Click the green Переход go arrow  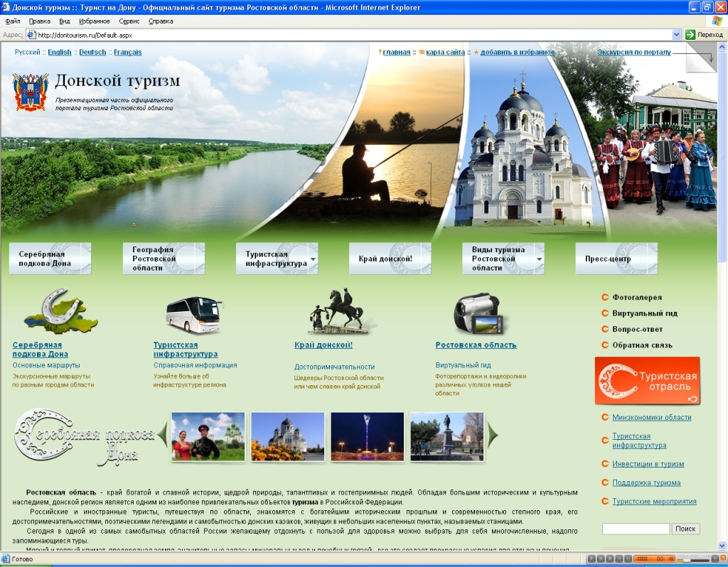point(690,34)
